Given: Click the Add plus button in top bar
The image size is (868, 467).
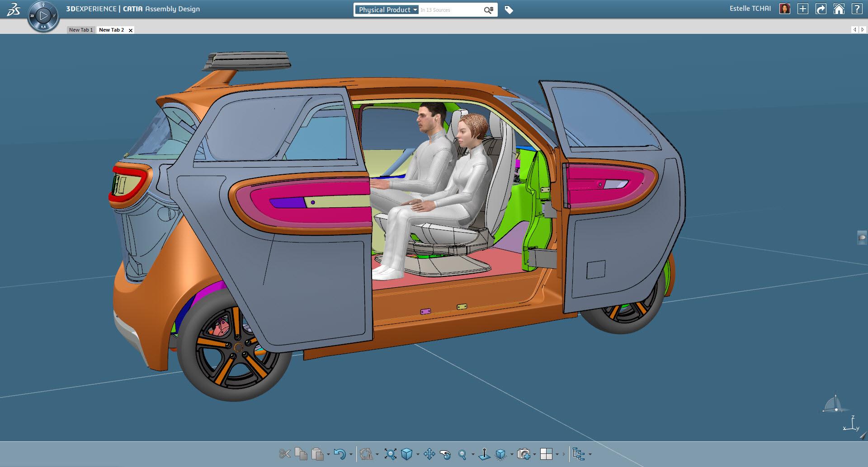Looking at the screenshot, I should (802, 9).
